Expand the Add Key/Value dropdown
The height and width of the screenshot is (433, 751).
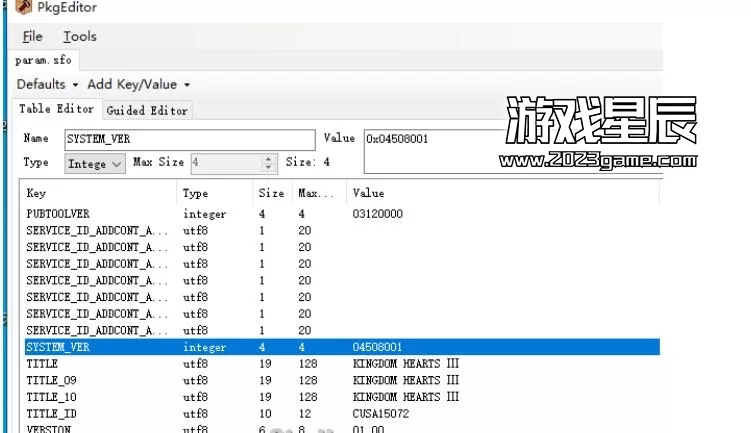[x=138, y=85]
